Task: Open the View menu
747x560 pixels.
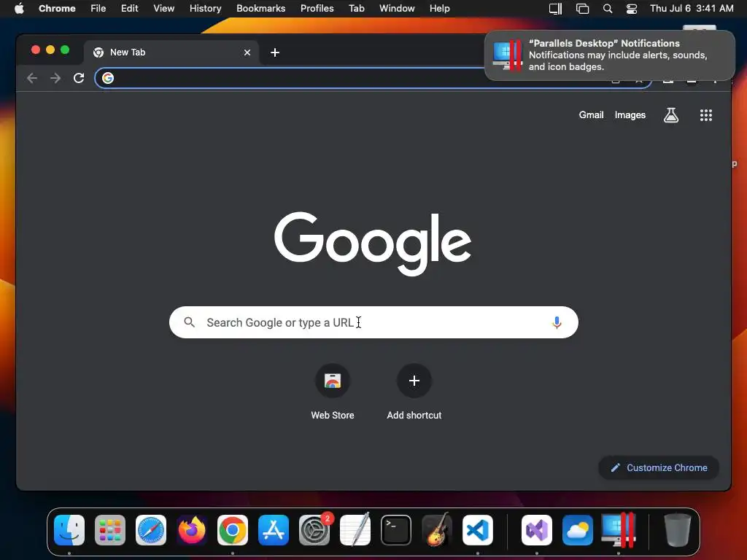Action: pos(163,8)
